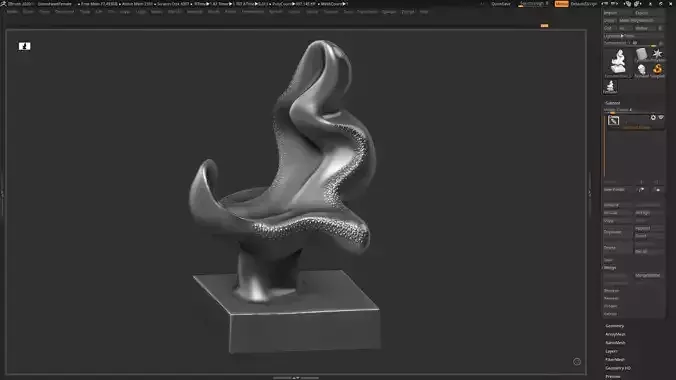Toggle the orange Menus button
This screenshot has height=380, width=676.
pyautogui.click(x=561, y=4)
